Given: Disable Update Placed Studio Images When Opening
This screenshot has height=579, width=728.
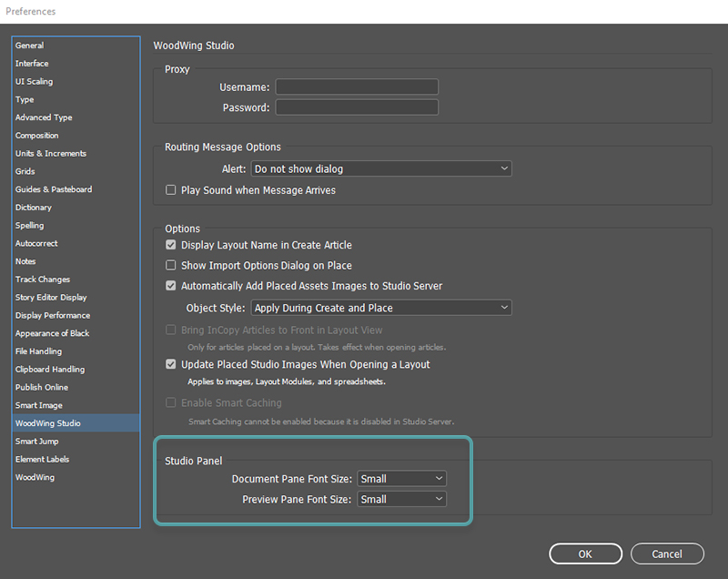Looking at the screenshot, I should (170, 363).
